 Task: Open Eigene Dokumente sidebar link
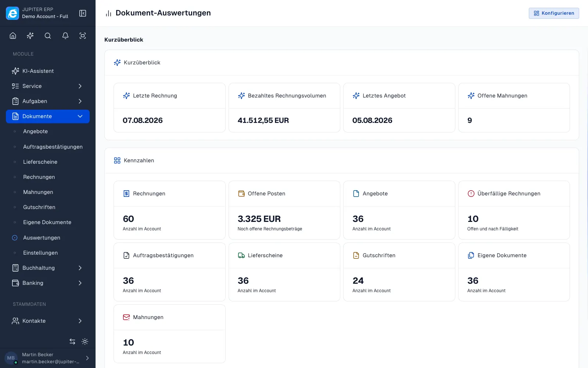tap(48, 222)
